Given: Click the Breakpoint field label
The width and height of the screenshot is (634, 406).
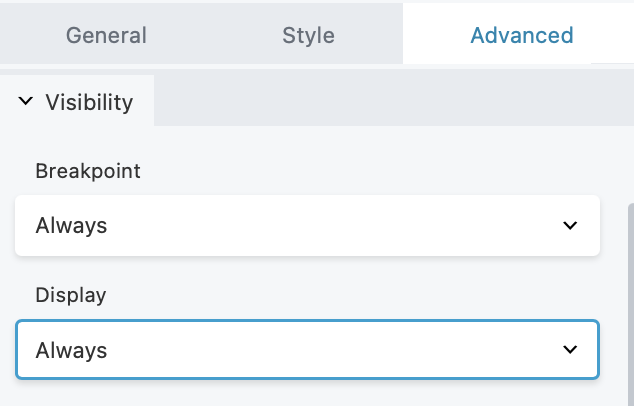Looking at the screenshot, I should pyautogui.click(x=88, y=171).
